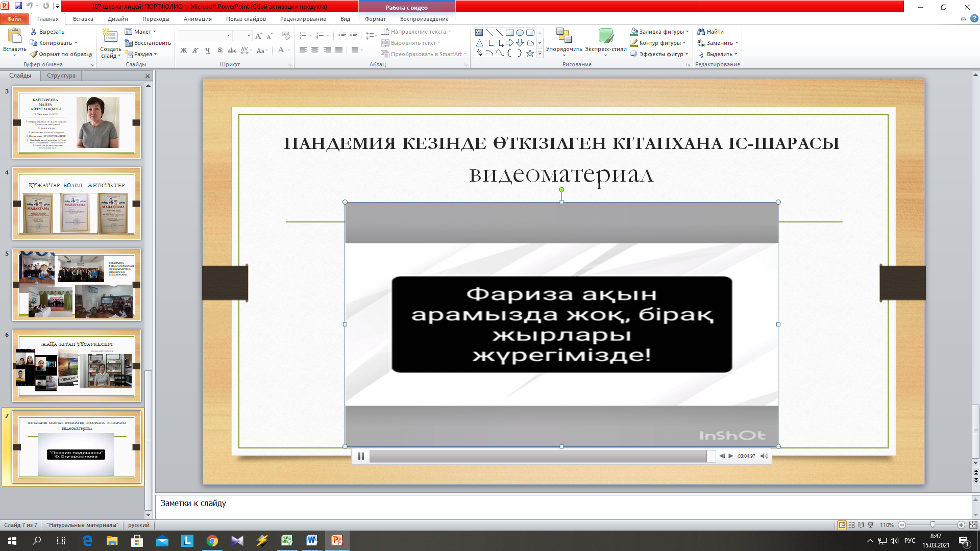Viewport: 980px width, 551px height.
Task: Open line spacing options
Action: coord(371,36)
